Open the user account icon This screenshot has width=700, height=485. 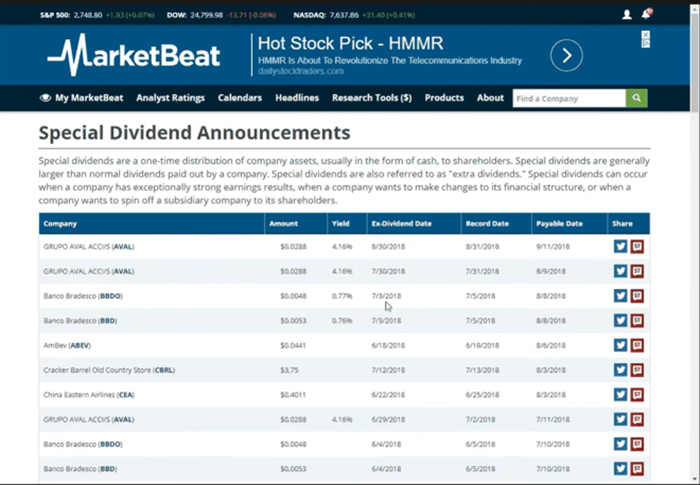click(x=627, y=15)
